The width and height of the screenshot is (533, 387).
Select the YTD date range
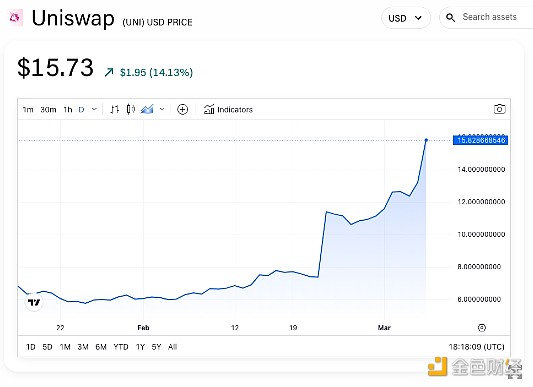pos(121,347)
